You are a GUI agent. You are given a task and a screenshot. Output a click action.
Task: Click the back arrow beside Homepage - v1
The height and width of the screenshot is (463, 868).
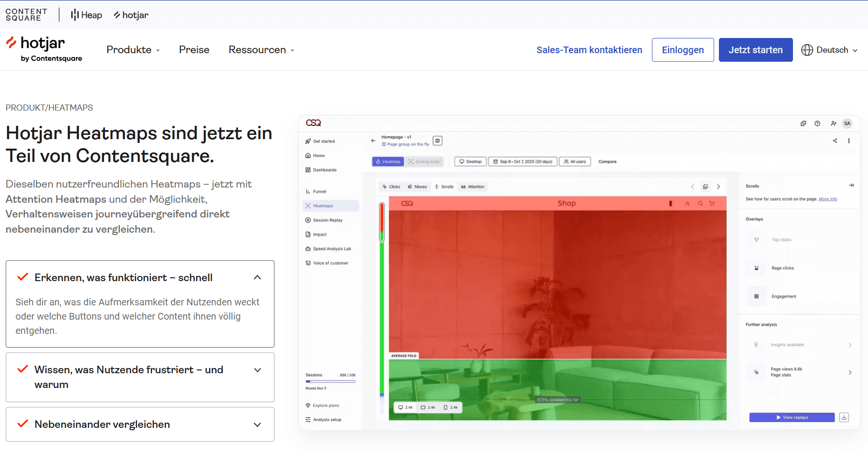373,141
